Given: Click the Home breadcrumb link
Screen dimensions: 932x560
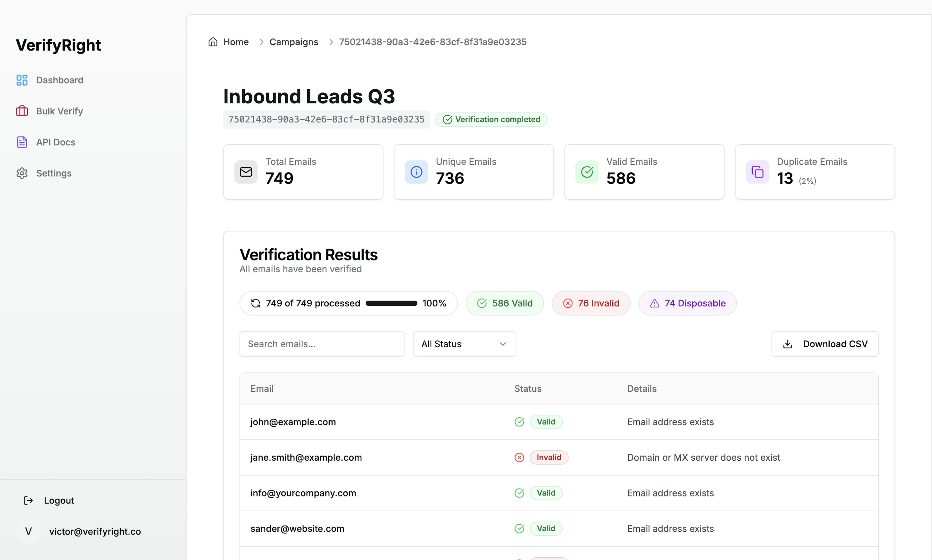Looking at the screenshot, I should 236,42.
